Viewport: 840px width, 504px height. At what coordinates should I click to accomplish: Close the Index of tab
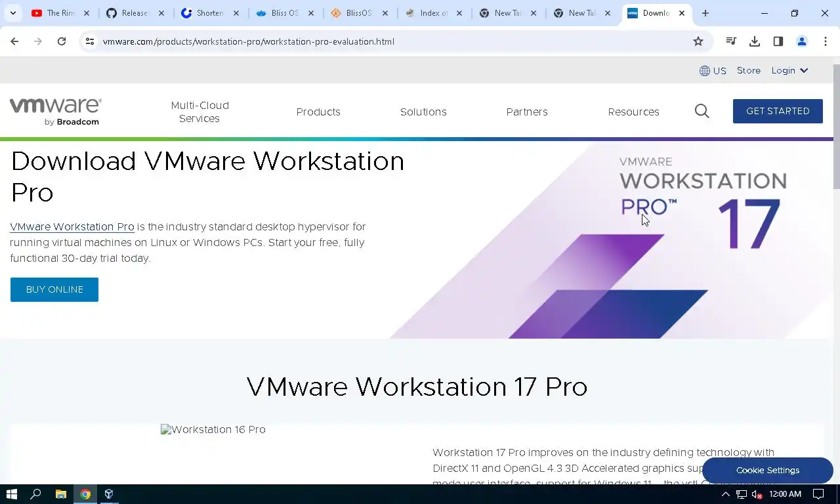(459, 13)
